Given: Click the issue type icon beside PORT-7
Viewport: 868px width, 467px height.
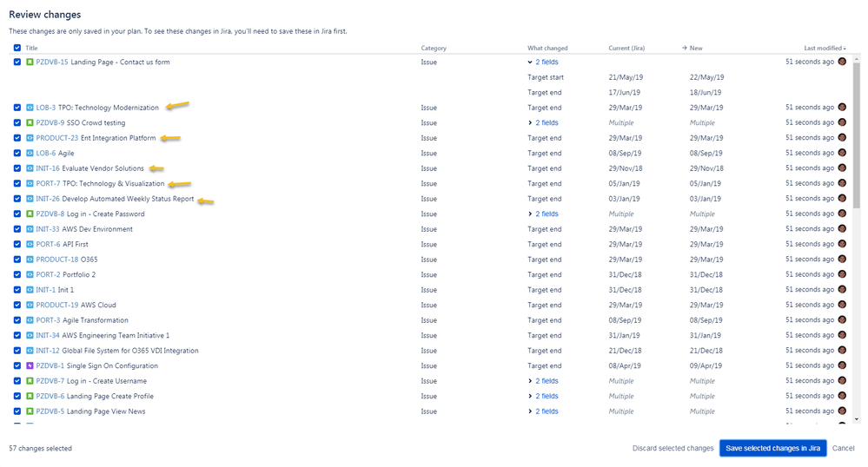Looking at the screenshot, I should [30, 183].
